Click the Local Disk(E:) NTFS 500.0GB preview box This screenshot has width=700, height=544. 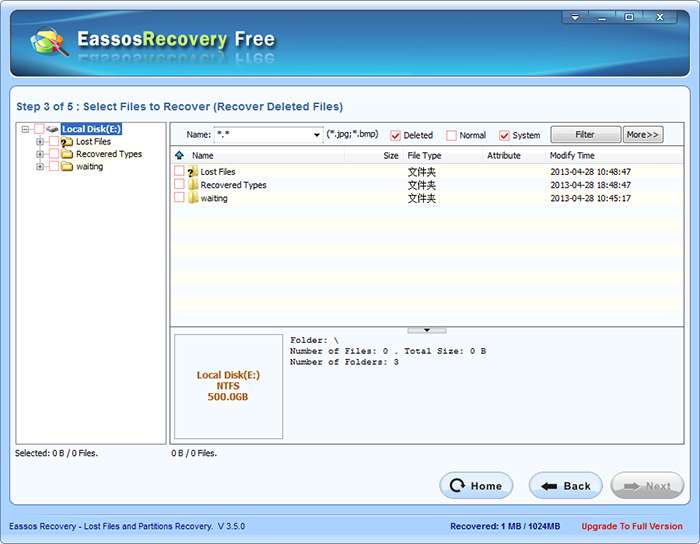[x=228, y=386]
